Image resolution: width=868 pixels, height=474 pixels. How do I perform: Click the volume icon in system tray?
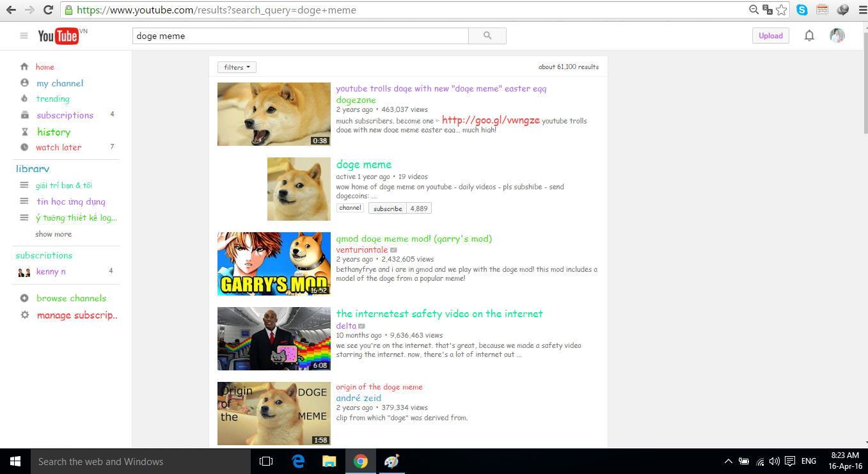tap(775, 461)
